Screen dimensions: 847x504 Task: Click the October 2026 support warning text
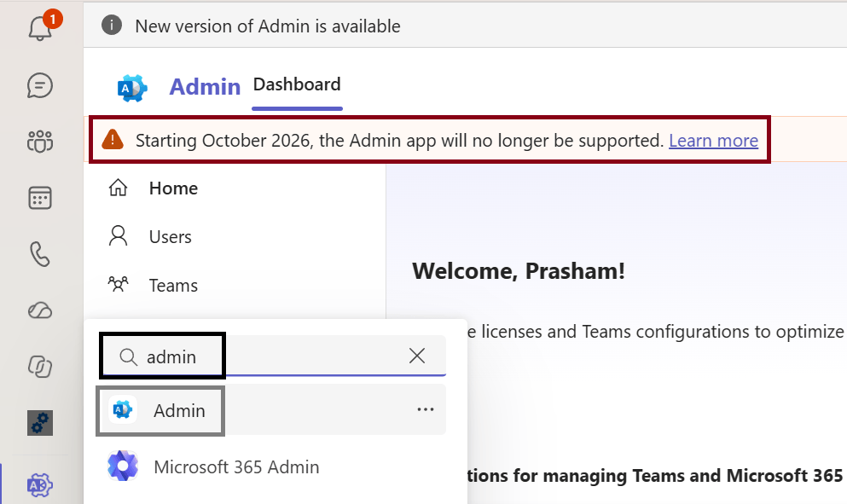click(x=400, y=141)
